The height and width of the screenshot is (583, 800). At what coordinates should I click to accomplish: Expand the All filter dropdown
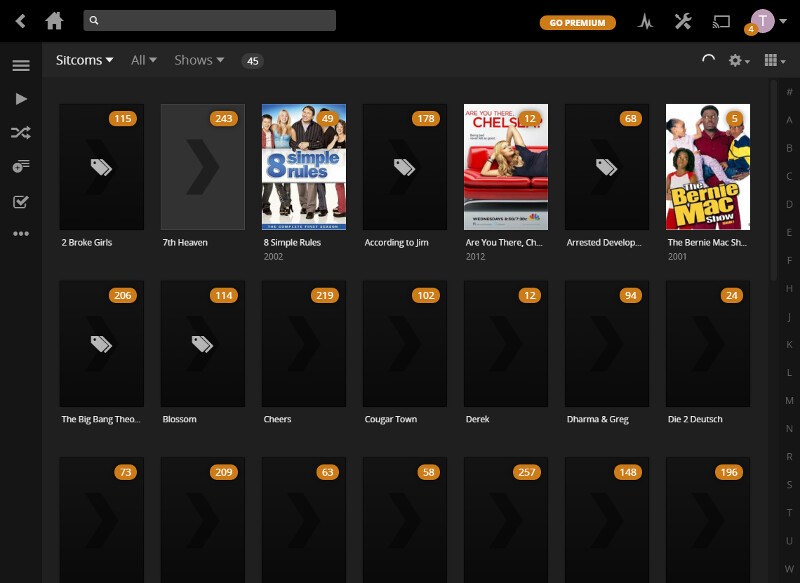pyautogui.click(x=143, y=60)
